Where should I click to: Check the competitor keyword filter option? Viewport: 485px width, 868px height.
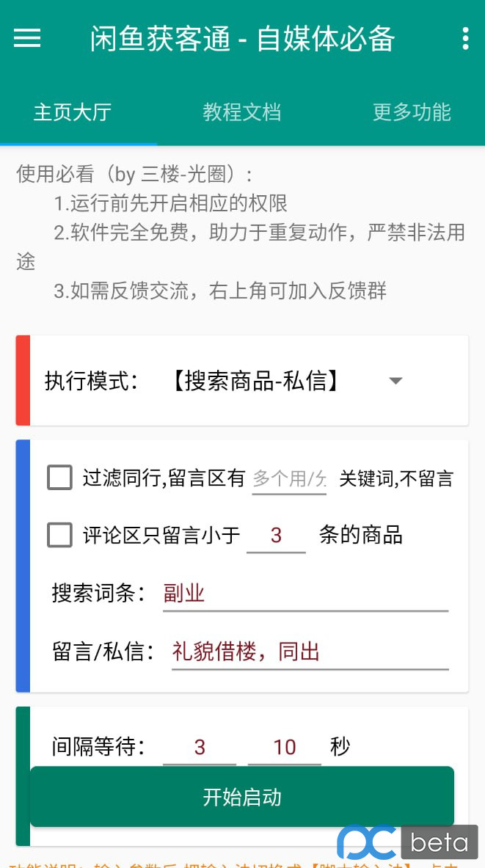point(59,477)
